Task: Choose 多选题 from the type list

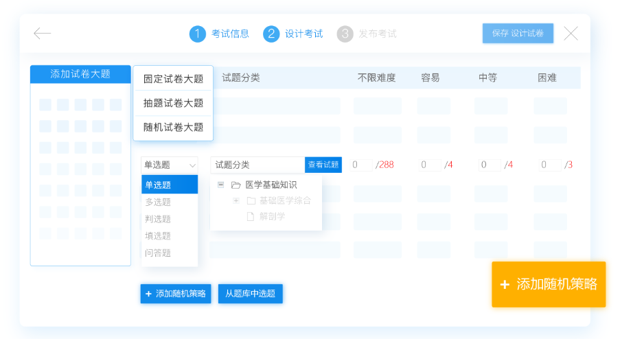Action: (170, 202)
